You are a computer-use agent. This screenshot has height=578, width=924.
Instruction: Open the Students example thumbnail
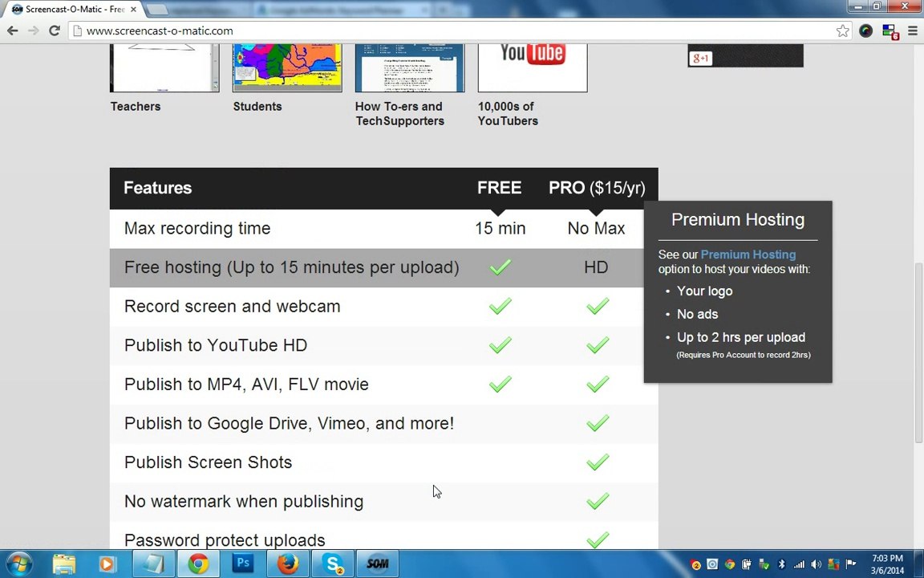pos(287,67)
